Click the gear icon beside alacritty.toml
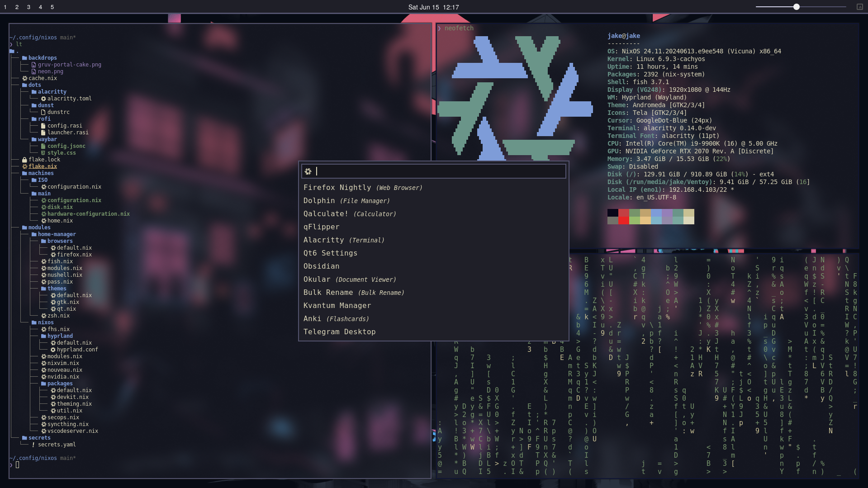868x488 pixels. pos(43,99)
